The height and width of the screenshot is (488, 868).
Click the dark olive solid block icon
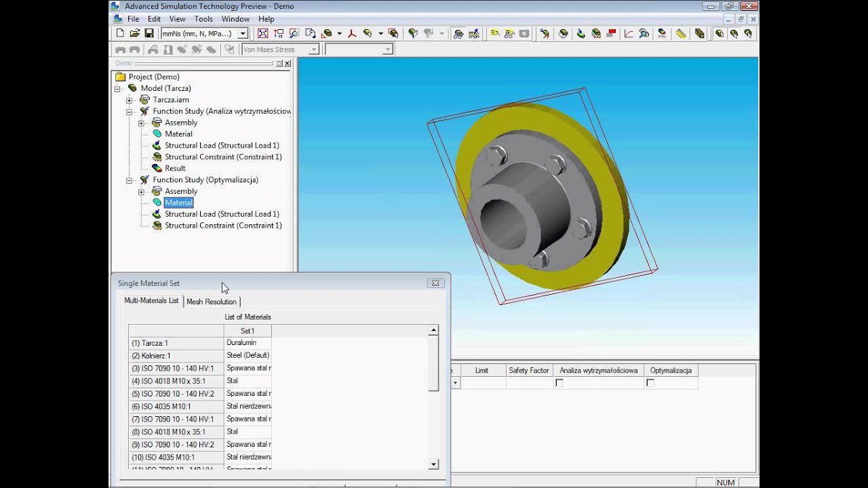coord(700,33)
